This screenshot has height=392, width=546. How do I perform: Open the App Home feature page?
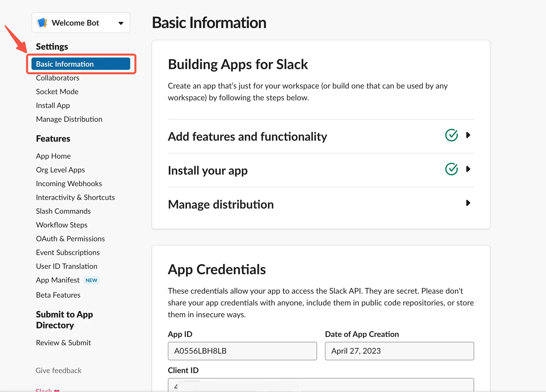coord(53,156)
